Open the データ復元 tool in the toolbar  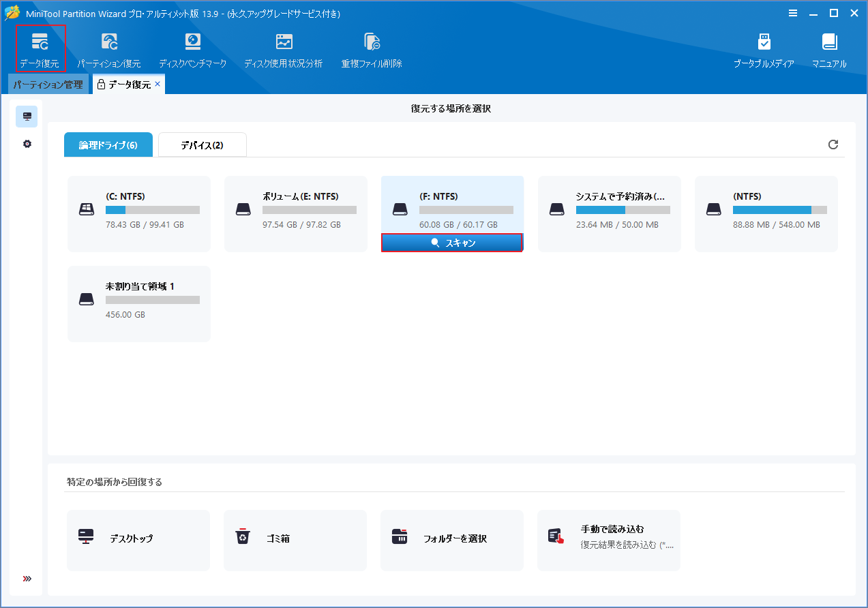click(40, 48)
